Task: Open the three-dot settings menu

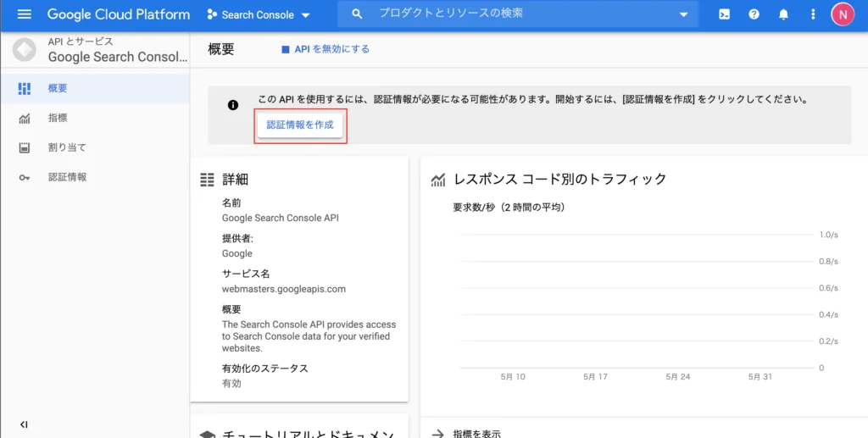Action: (x=813, y=14)
